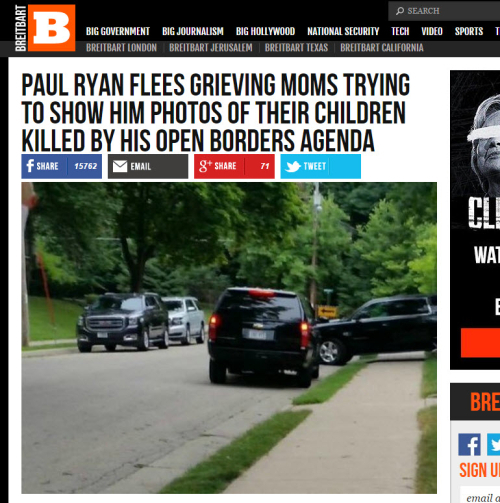The height and width of the screenshot is (503, 500).
Task: Click the search magnifier icon
Action: click(400, 11)
